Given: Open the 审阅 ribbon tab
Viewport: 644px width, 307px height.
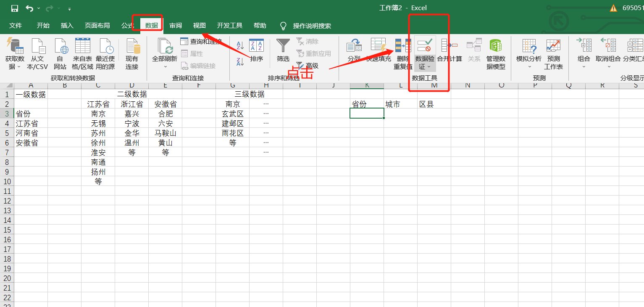Looking at the screenshot, I should pyautogui.click(x=175, y=25).
